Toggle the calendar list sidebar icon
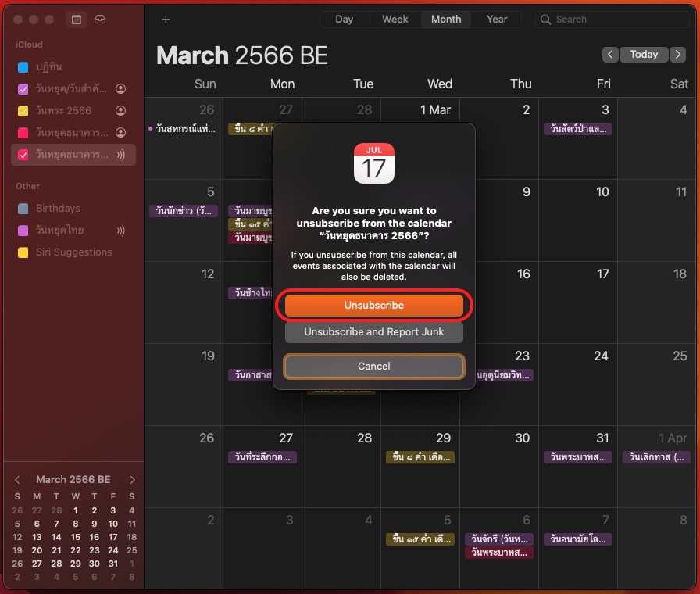The height and width of the screenshot is (594, 700). tap(77, 20)
